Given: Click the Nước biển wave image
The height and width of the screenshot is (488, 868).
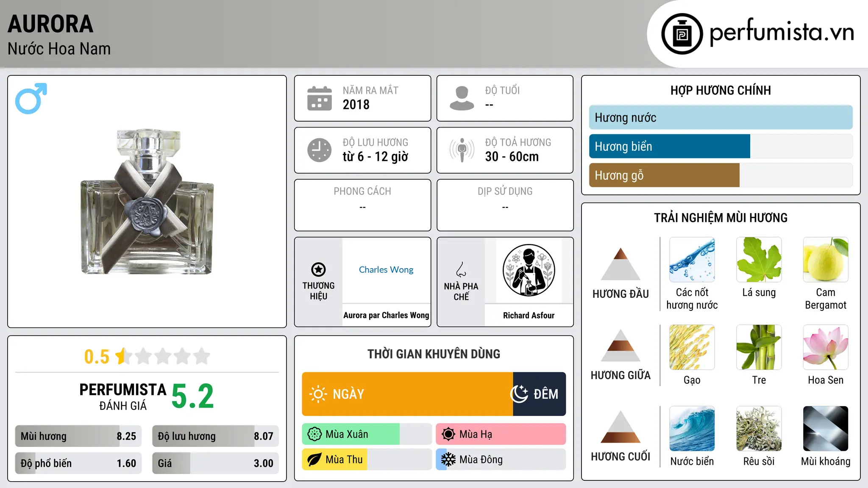Looking at the screenshot, I should 692,429.
